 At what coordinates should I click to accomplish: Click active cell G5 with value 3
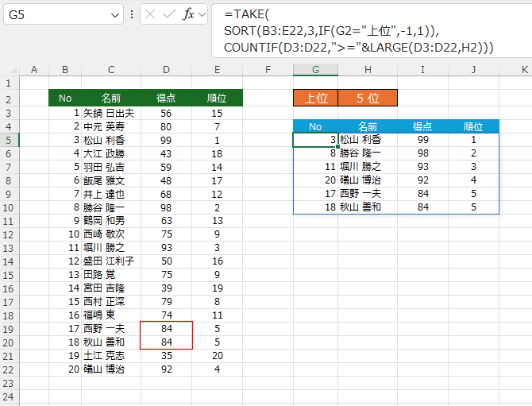(x=315, y=139)
